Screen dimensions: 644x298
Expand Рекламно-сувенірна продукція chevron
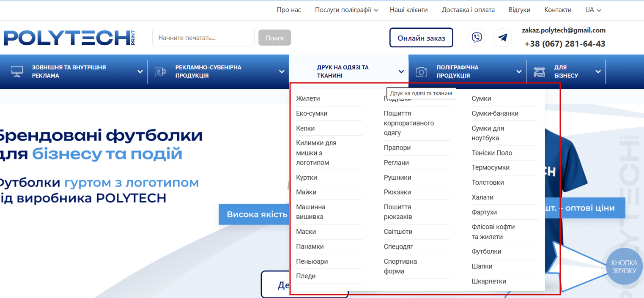[282, 72]
